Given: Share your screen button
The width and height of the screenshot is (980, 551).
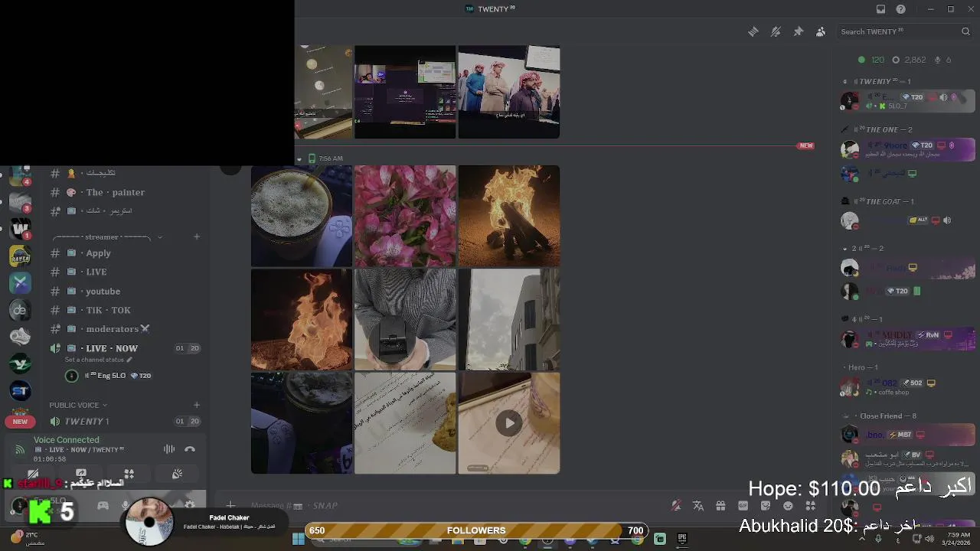Looking at the screenshot, I should click(81, 474).
